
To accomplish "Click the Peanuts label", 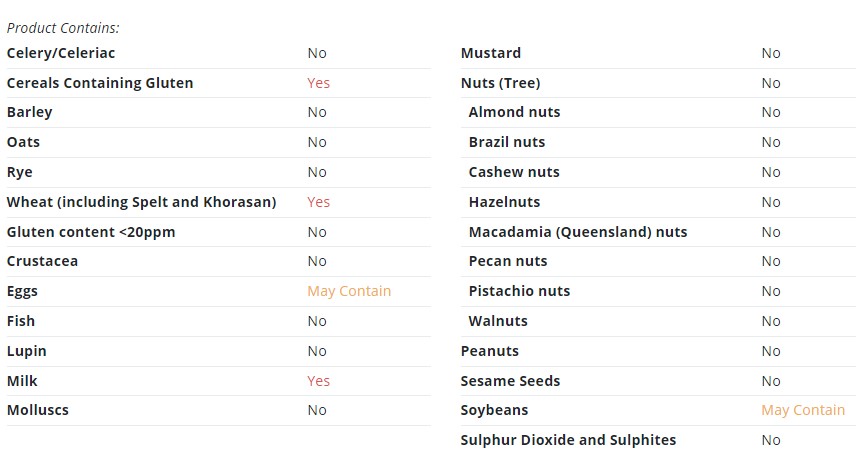I will click(490, 351).
